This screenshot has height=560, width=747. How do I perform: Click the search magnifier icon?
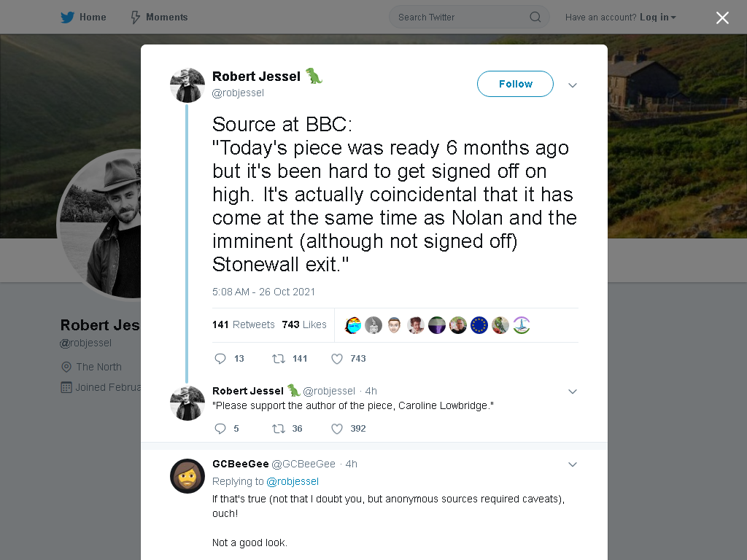click(535, 17)
